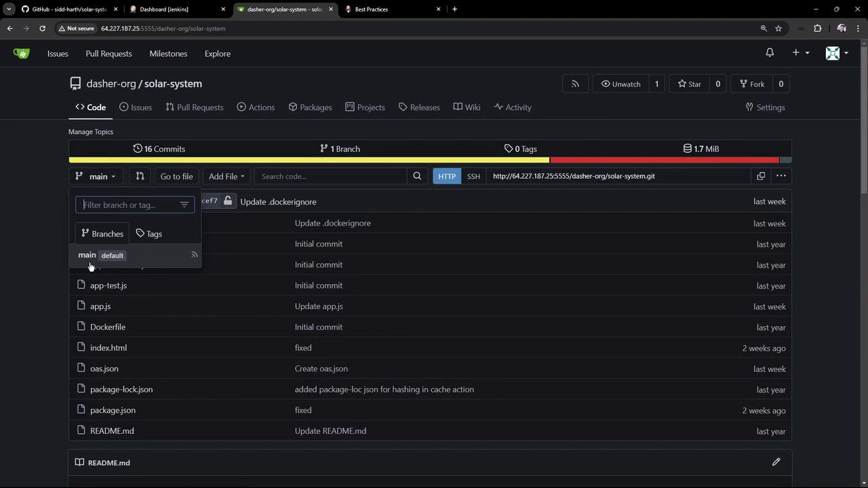Open repository Settings

[x=765, y=107]
